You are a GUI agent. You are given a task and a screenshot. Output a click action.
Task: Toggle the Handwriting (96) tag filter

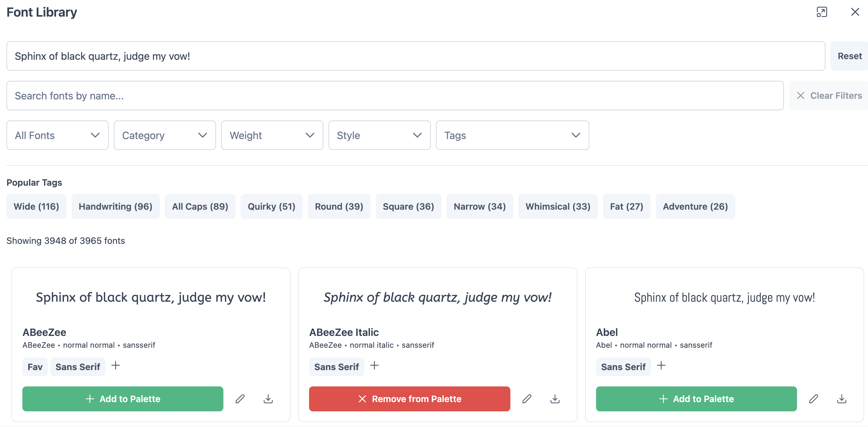pos(115,206)
